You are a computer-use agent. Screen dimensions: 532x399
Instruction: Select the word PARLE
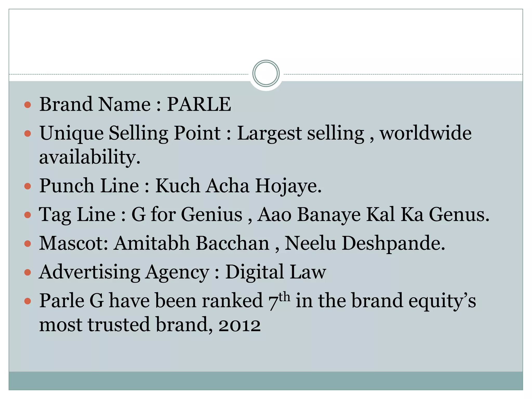tap(199, 104)
